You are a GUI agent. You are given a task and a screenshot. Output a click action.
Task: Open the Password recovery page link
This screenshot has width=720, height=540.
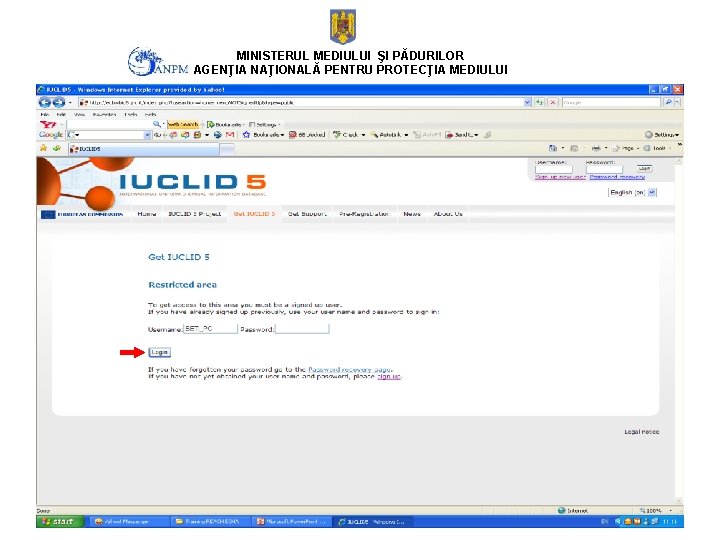click(x=349, y=369)
